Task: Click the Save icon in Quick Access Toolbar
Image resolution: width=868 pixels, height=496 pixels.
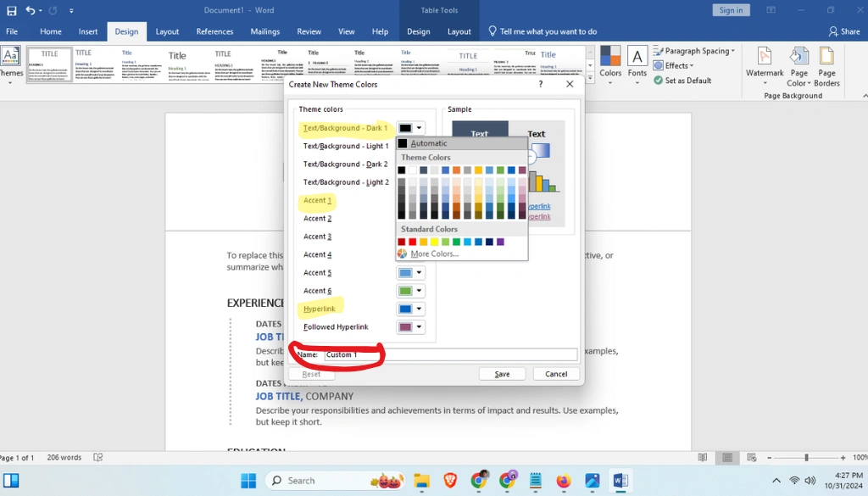Action: [x=11, y=10]
